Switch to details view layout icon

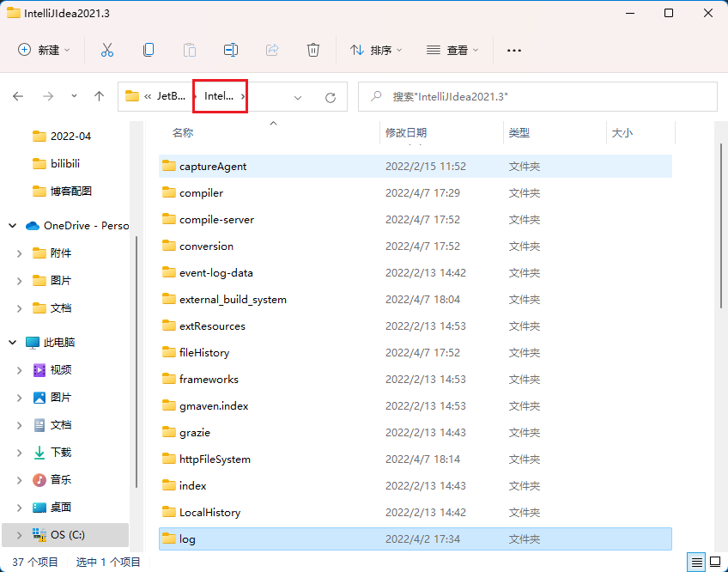[697, 562]
